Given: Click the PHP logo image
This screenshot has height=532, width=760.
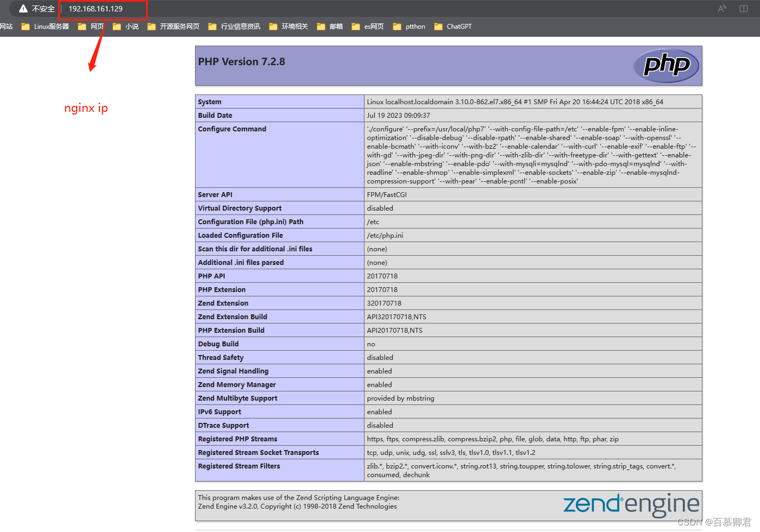Looking at the screenshot, I should tap(666, 66).
